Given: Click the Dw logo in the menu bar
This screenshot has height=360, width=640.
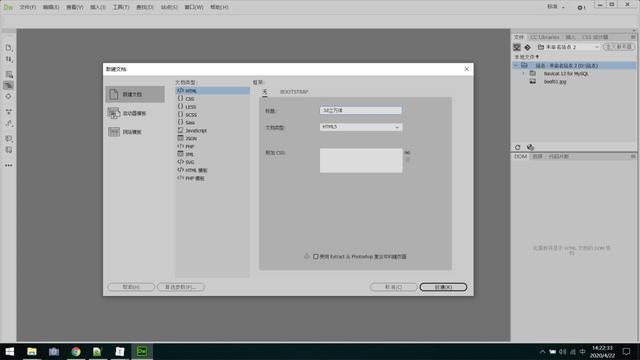Looking at the screenshot, I should (x=8, y=7).
